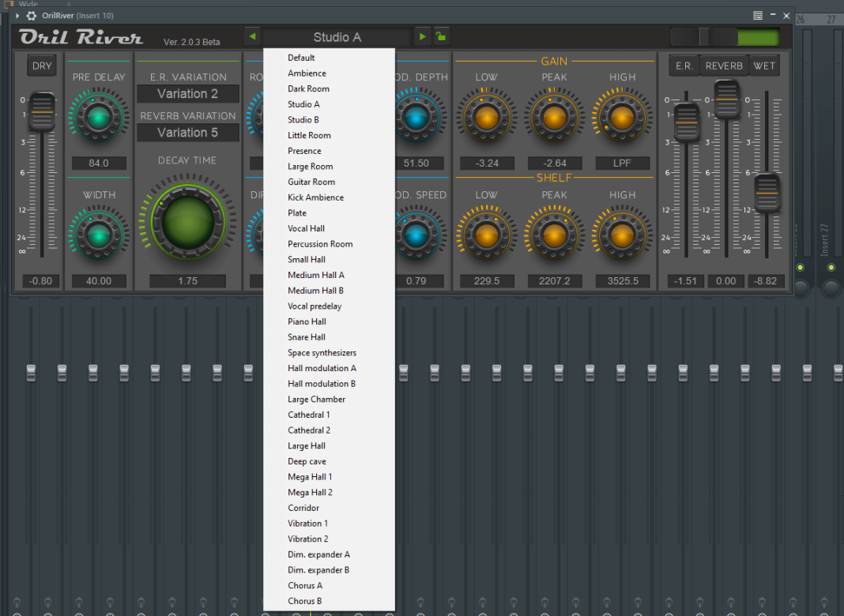
Task: Click the LPF button in the EQ section
Action: (622, 163)
